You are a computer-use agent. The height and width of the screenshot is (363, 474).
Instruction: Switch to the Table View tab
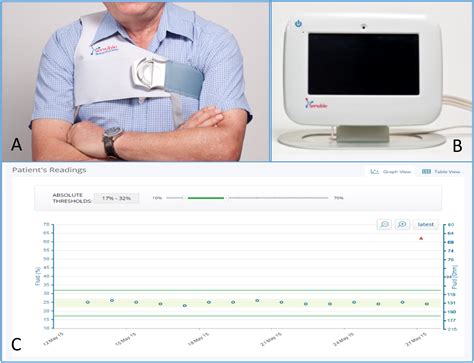[x=441, y=172]
